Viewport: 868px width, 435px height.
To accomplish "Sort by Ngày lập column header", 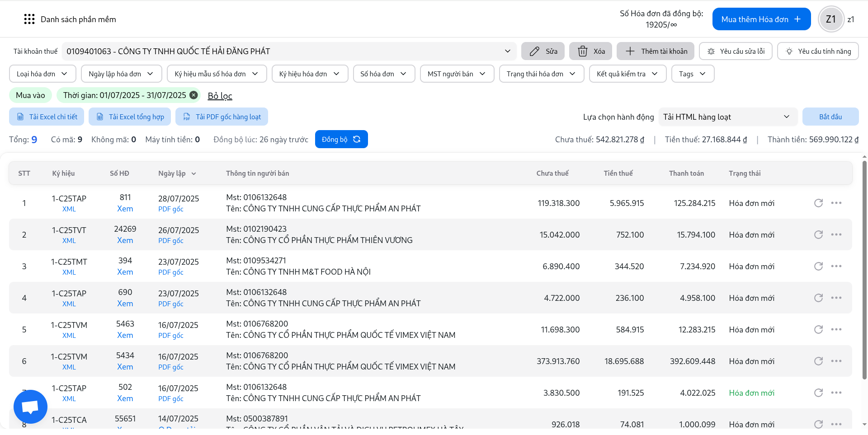I will (x=177, y=173).
